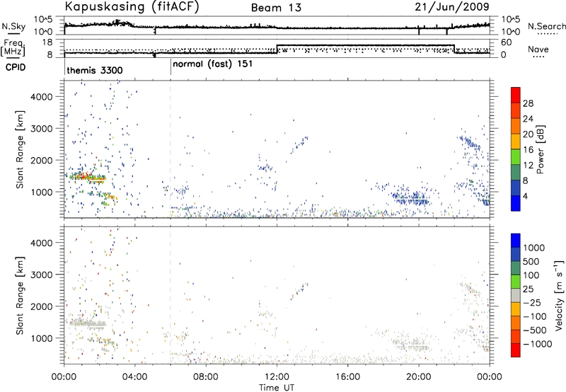Select the 'N.Sky' legend label
Viewport: 566px width, 392px height.
[x=13, y=26]
